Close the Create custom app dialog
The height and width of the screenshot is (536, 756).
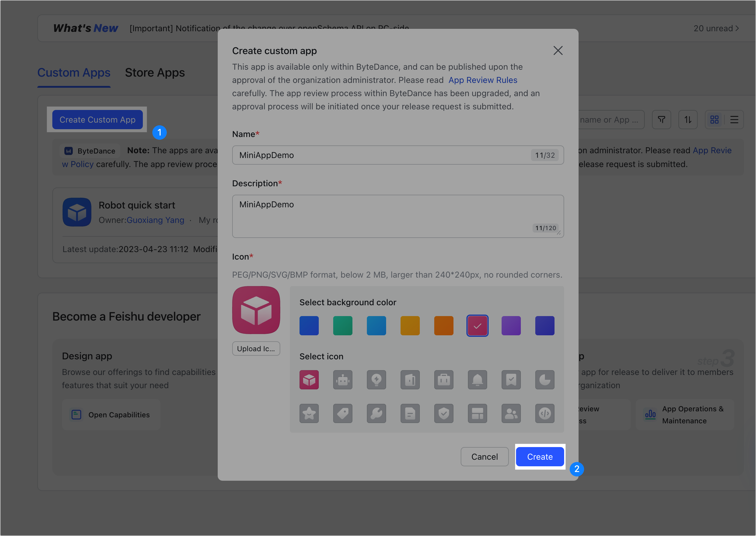click(558, 50)
